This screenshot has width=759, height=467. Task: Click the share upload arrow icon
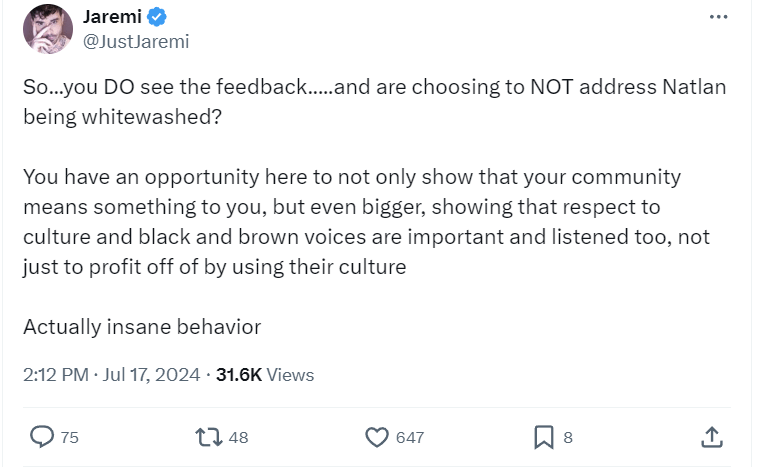click(x=711, y=436)
